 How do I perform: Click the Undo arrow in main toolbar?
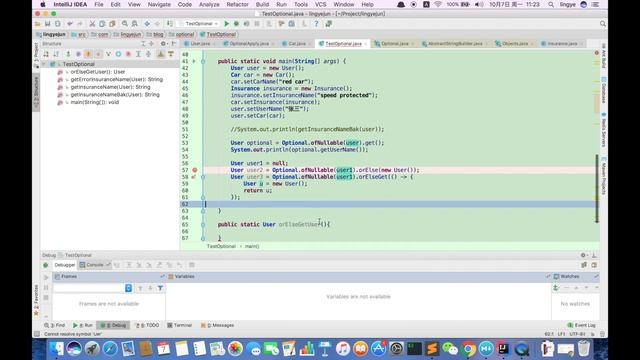(70, 24)
